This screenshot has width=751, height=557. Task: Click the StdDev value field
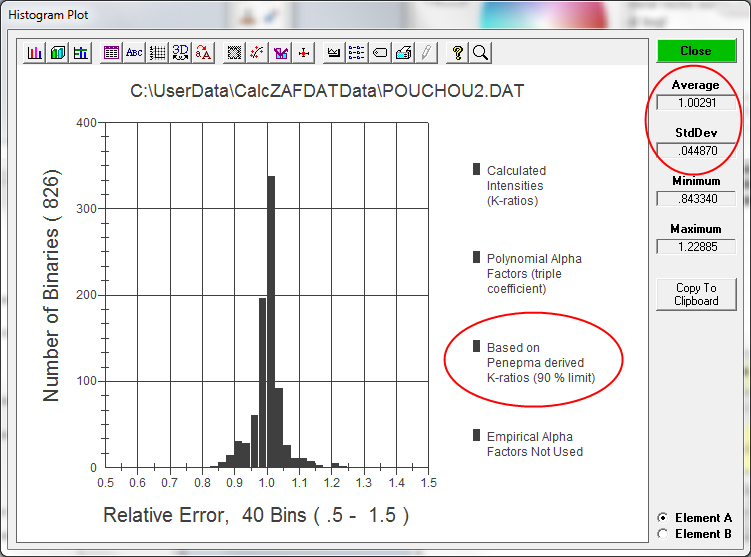click(695, 150)
